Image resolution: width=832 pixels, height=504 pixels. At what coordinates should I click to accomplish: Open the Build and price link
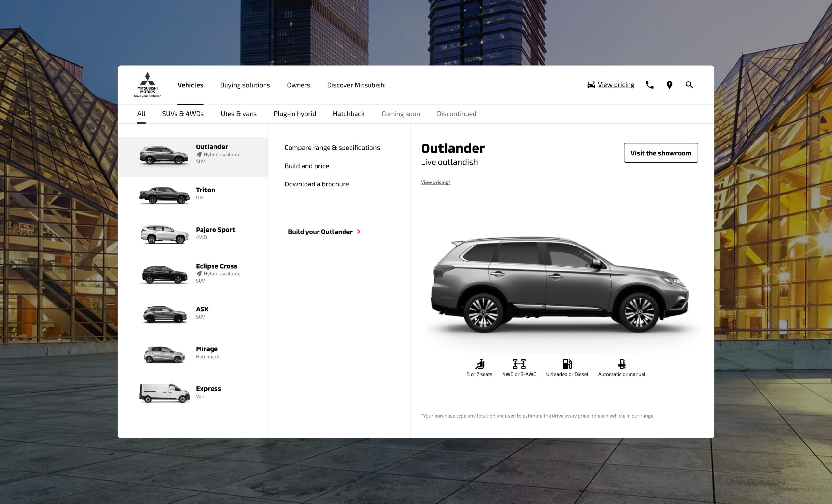306,166
